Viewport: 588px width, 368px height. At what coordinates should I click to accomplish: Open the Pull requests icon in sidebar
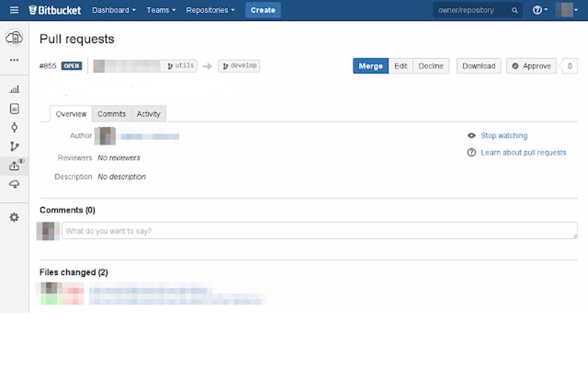pos(14,166)
